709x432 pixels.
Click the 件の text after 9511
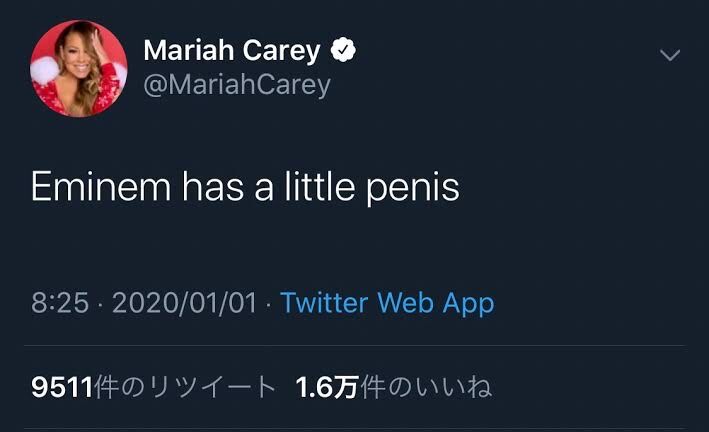pos(120,387)
